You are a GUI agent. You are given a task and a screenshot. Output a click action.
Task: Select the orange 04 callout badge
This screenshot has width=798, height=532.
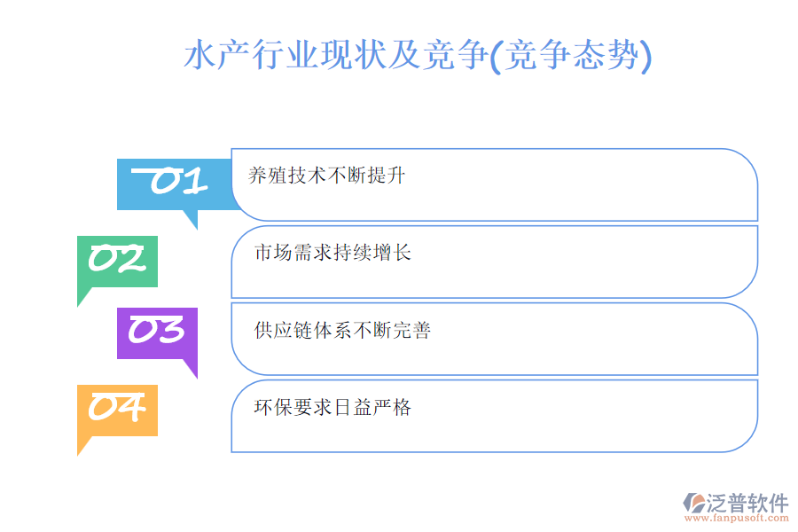click(117, 410)
